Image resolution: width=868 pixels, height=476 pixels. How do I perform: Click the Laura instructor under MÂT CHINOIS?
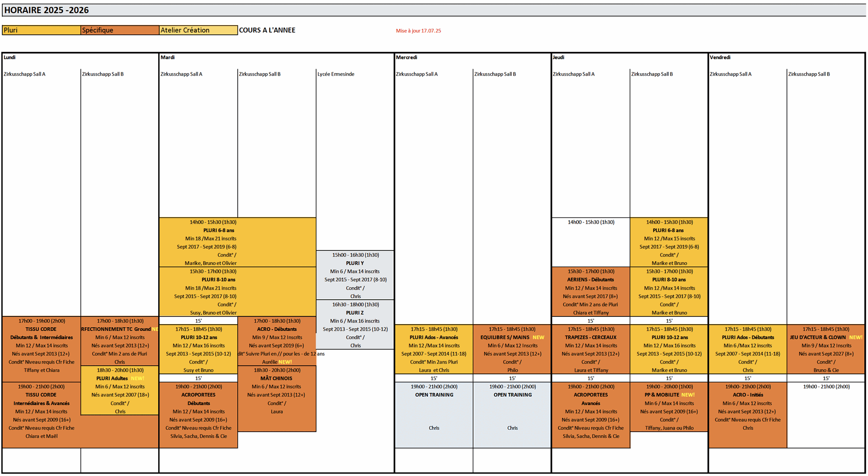(x=277, y=412)
